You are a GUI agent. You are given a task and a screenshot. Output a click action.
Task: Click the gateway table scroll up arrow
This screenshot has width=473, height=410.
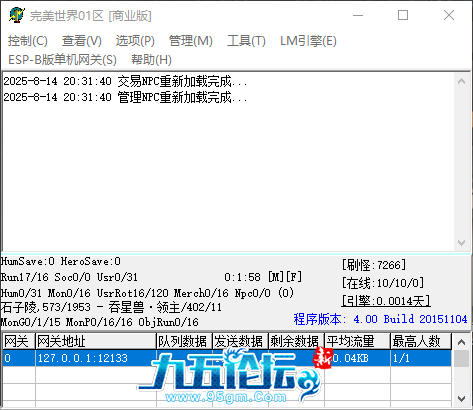pos(462,342)
